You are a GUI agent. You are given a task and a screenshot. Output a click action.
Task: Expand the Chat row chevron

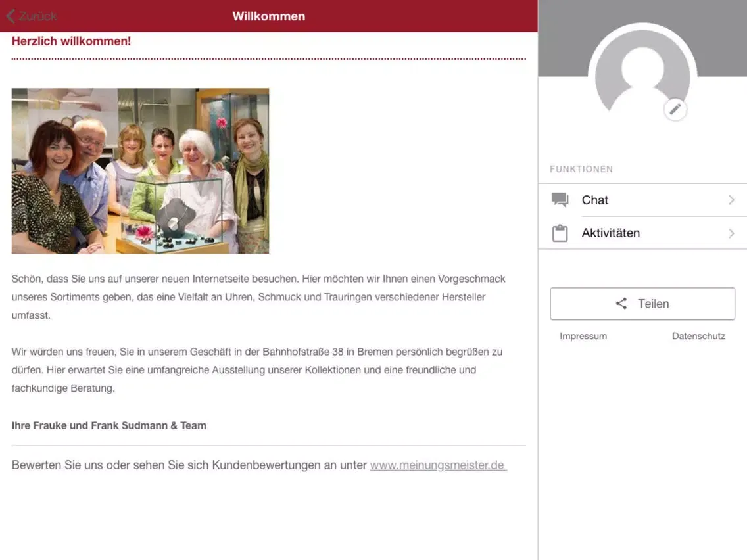tap(731, 200)
